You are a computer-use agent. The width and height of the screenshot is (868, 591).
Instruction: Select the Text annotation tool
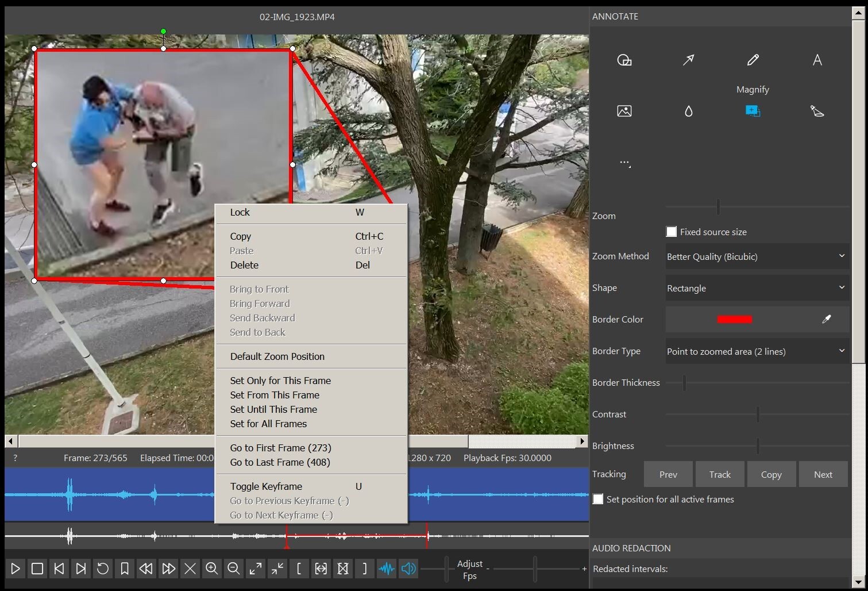click(817, 60)
